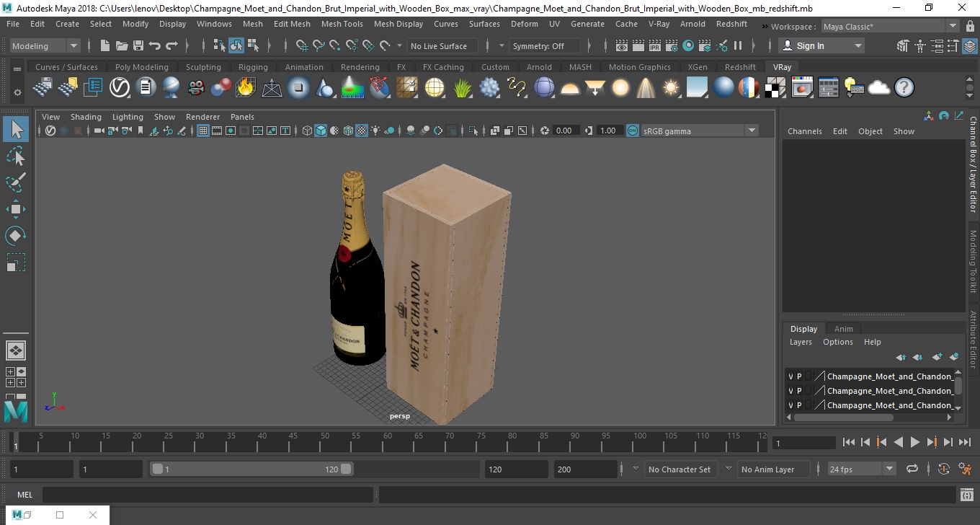Screen dimensions: 980x525
Task: Open the sRGB gamma dropdown
Action: coord(699,131)
